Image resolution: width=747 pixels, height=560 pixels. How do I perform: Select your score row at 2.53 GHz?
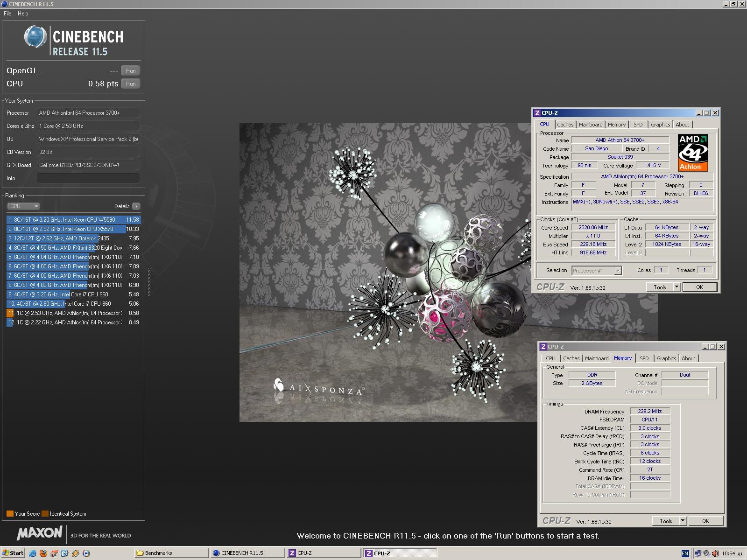73,313
